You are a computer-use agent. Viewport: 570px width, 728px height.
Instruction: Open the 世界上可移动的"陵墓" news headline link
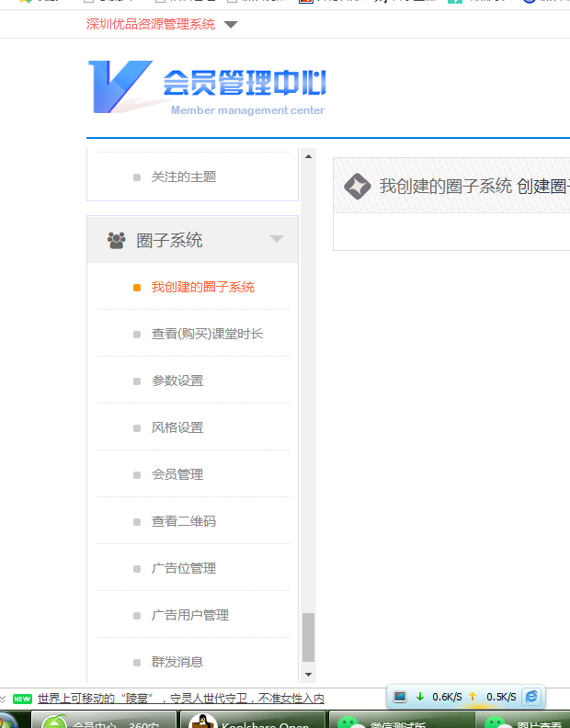(180, 699)
